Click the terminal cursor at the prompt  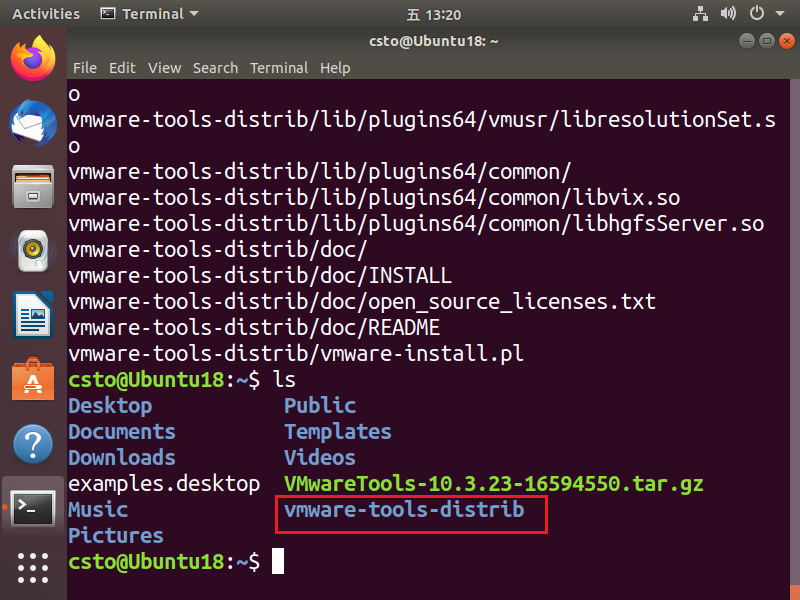(278, 561)
